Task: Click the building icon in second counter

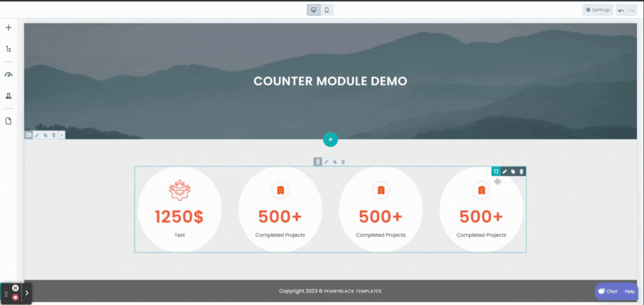Action: click(280, 190)
